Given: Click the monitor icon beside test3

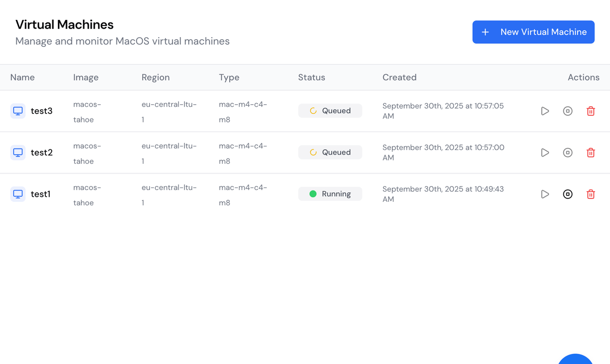Looking at the screenshot, I should click(x=18, y=111).
